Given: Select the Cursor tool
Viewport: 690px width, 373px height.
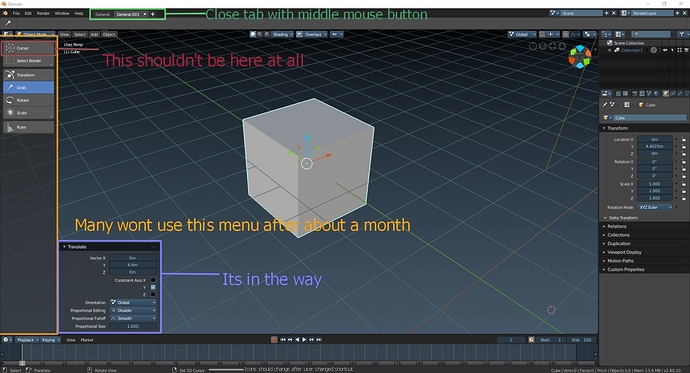Looking at the screenshot, I should (29, 48).
